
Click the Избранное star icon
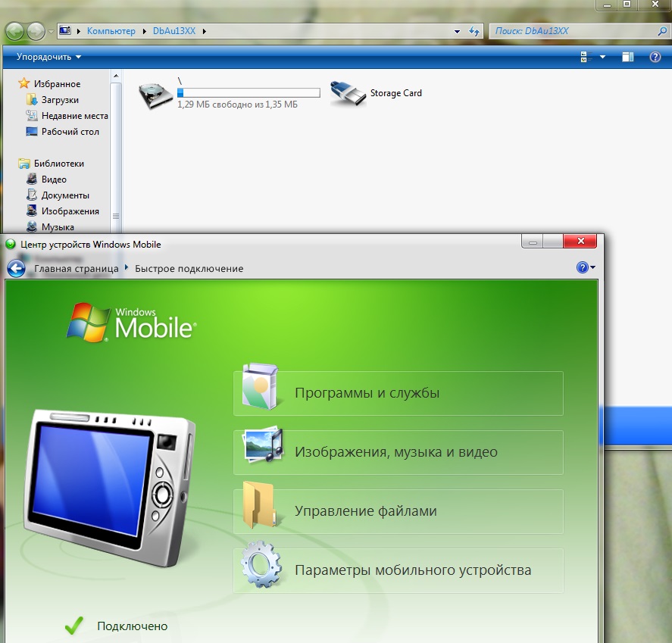coord(24,83)
